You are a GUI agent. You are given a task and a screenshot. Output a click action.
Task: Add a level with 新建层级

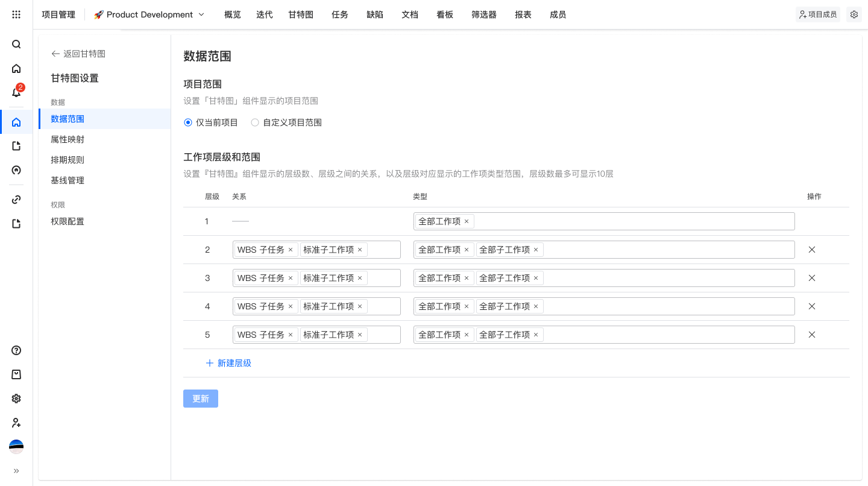pyautogui.click(x=228, y=363)
